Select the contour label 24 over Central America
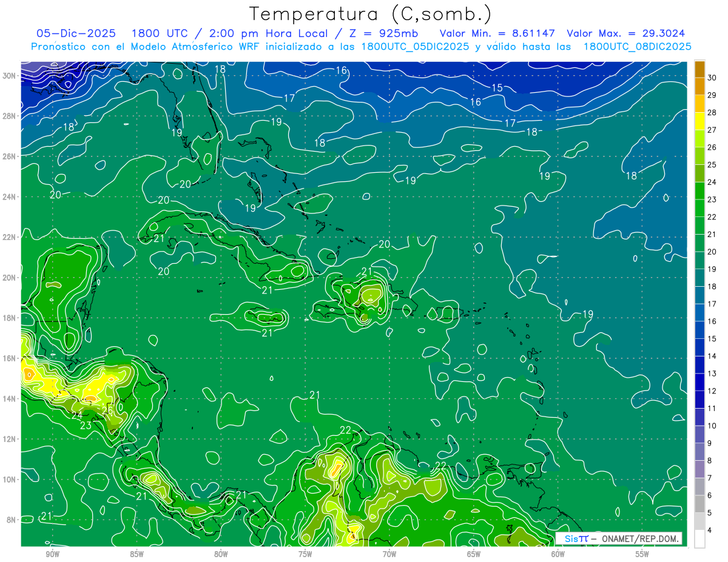This screenshot has height=562, width=728. click(x=77, y=415)
